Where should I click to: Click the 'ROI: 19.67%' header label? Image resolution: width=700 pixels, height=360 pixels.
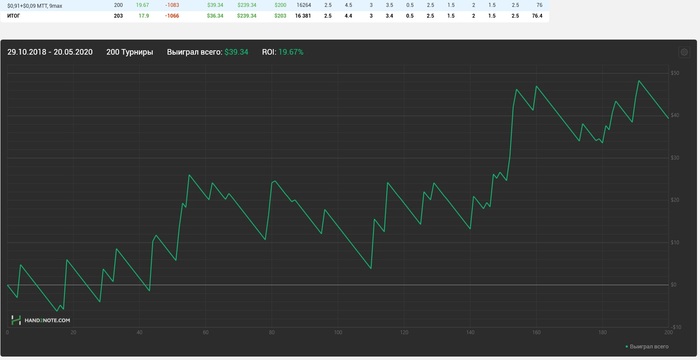point(283,52)
